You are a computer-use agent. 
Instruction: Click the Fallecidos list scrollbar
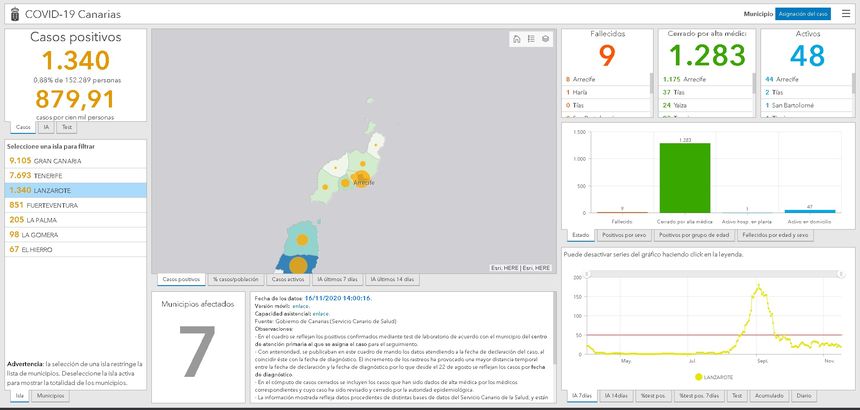coord(653,84)
